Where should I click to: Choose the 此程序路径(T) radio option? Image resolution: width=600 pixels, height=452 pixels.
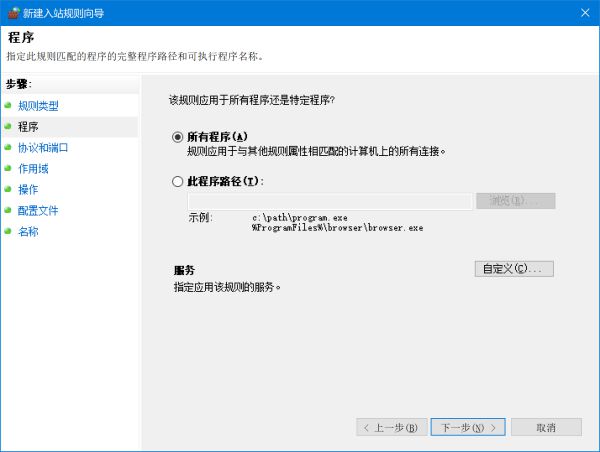(178, 181)
